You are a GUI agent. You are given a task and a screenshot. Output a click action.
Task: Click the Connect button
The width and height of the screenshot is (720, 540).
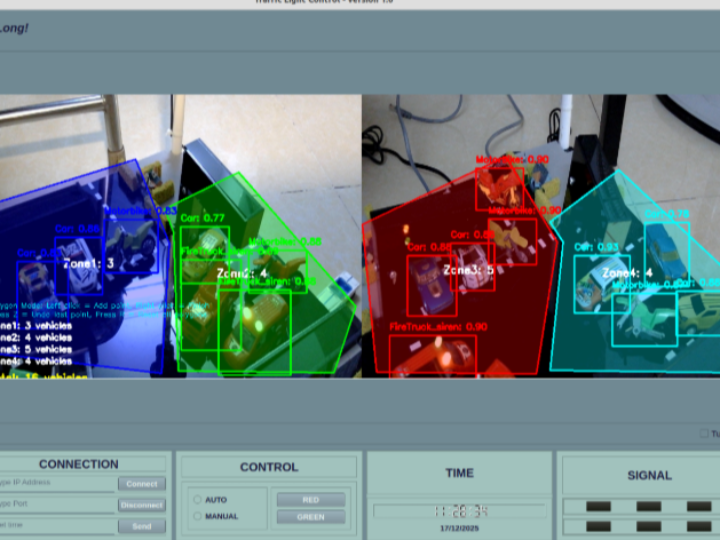[x=142, y=484]
